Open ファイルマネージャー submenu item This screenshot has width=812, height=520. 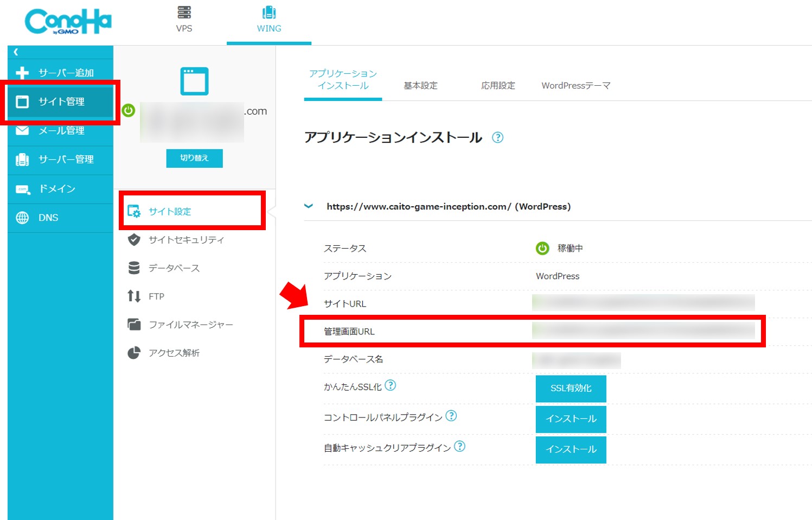pos(192,325)
